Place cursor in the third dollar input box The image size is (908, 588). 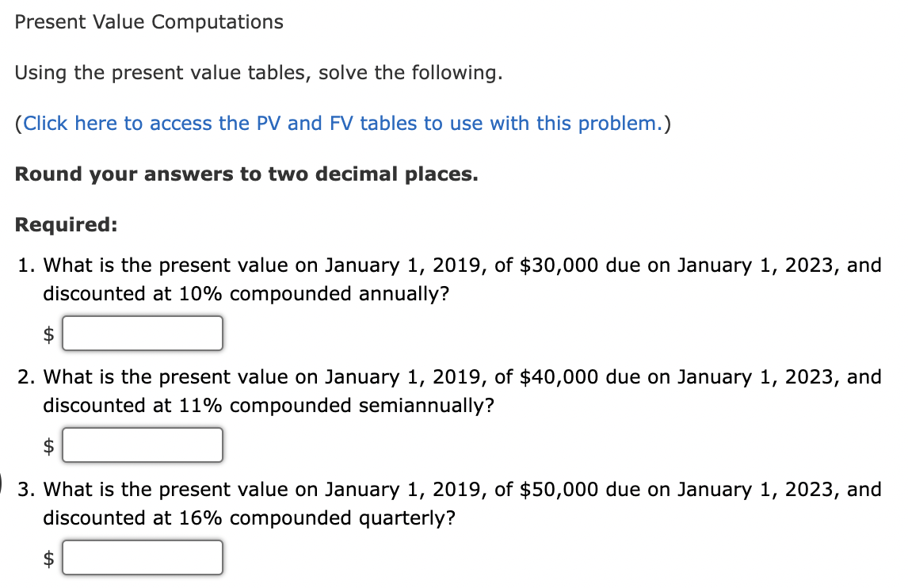point(143,557)
